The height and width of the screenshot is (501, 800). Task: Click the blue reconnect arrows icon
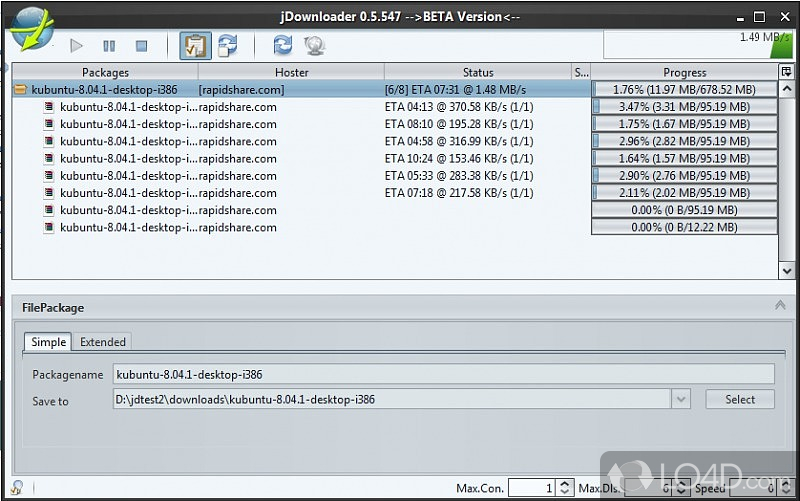283,45
